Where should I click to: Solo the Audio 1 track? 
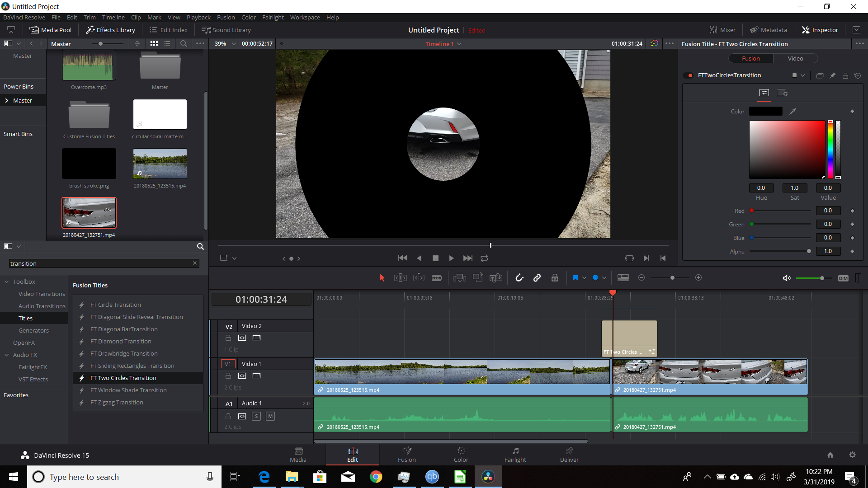tap(256, 416)
